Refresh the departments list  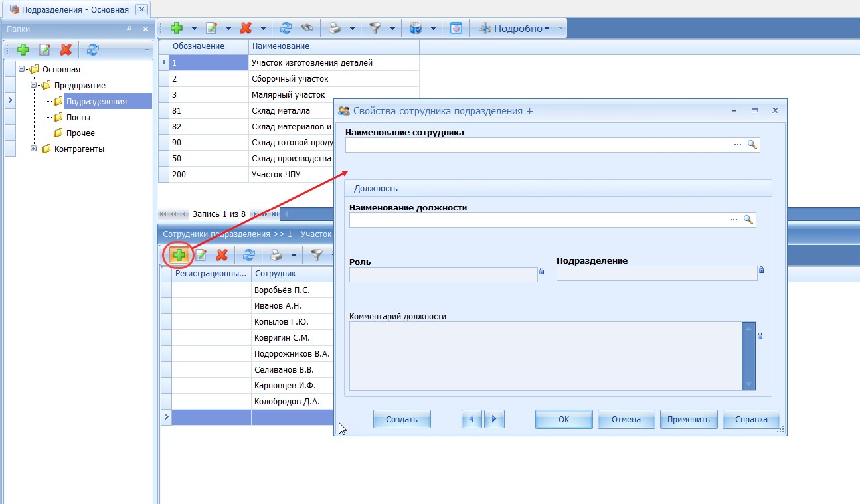pos(286,28)
